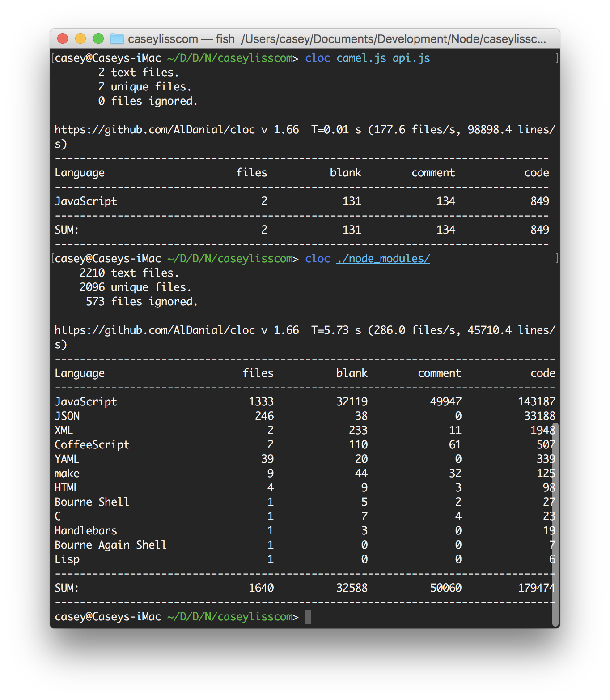Click JavaScript blank count 32119
This screenshot has height=700, width=610.
[352, 402]
